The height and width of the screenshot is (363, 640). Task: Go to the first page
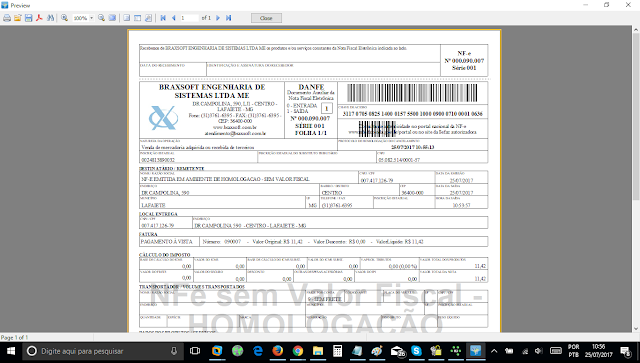(163, 18)
